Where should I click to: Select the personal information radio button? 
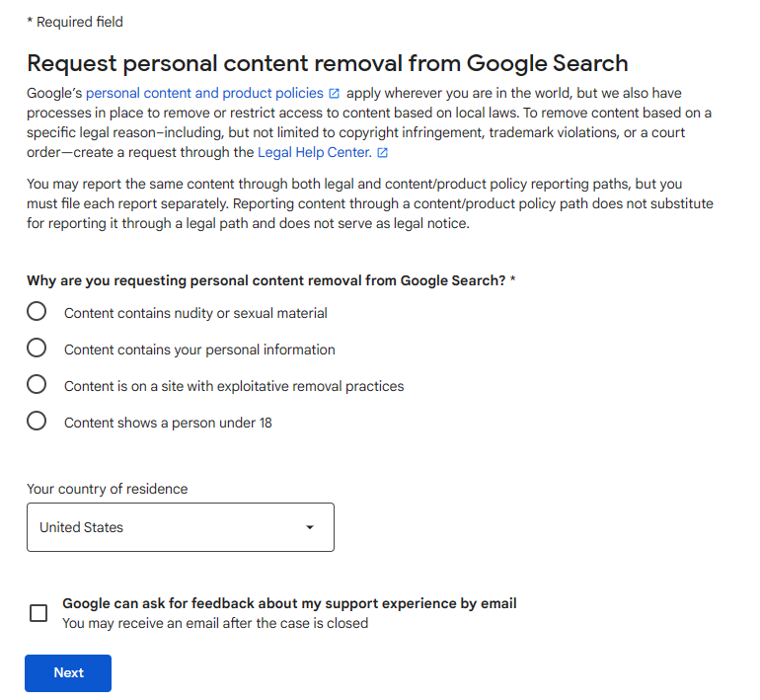click(x=37, y=349)
